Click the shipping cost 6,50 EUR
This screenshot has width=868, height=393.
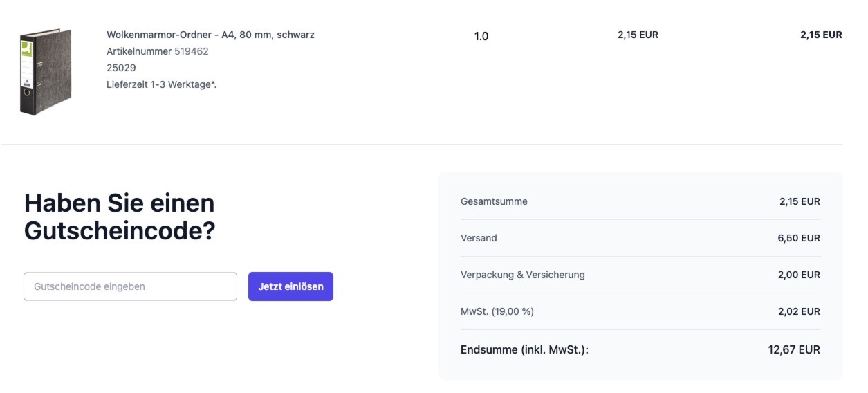pyautogui.click(x=799, y=238)
